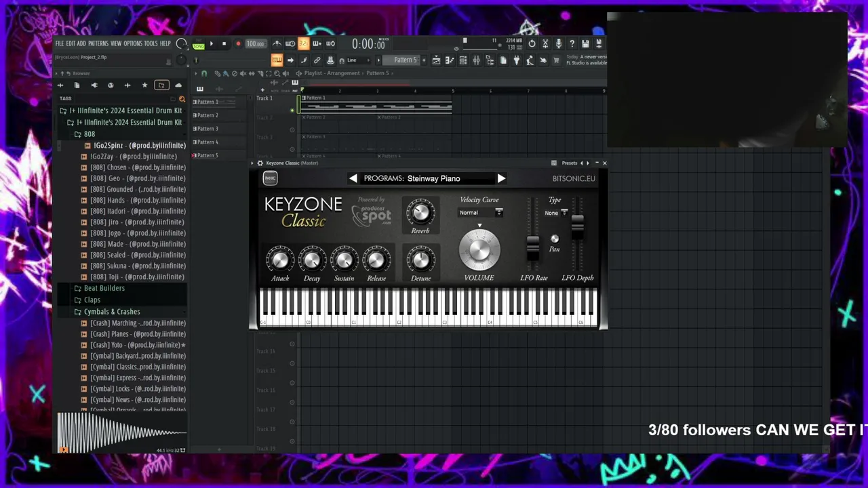Open the Keyzone Presets menu

[x=569, y=163]
